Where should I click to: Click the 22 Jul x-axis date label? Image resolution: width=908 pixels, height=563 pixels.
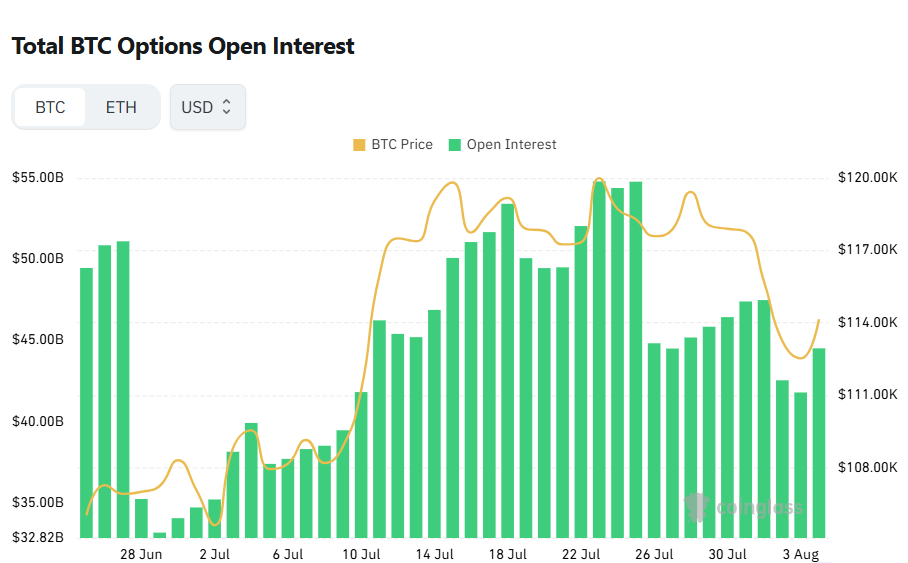(581, 554)
